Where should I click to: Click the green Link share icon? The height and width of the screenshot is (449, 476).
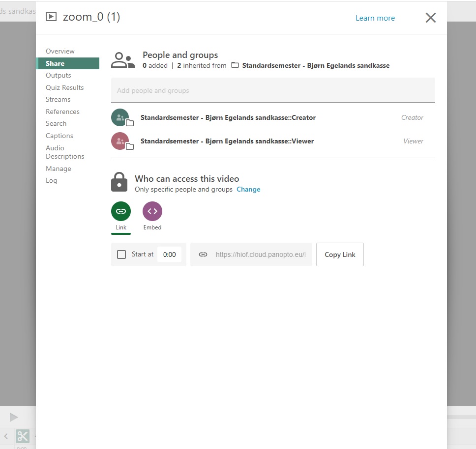pos(121,211)
